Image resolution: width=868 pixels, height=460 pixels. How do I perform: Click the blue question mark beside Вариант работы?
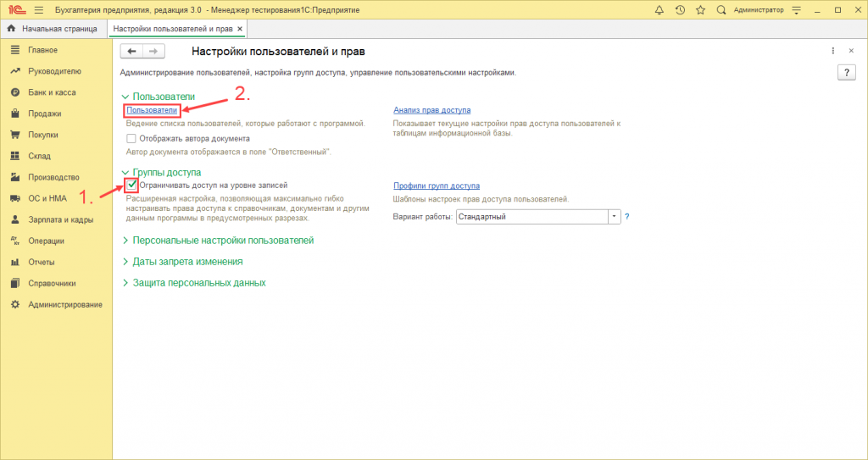(627, 217)
